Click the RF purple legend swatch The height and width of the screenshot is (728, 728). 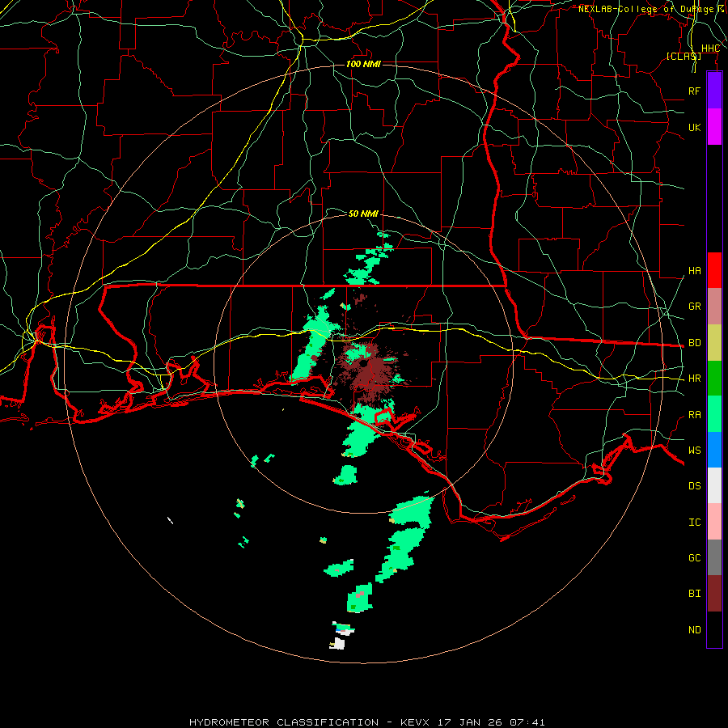714,91
